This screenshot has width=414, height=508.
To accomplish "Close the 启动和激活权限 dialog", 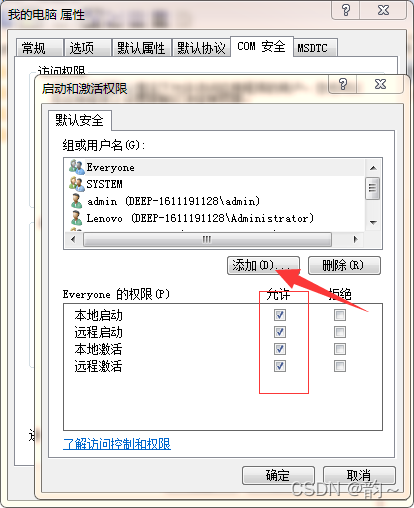I will (380, 84).
